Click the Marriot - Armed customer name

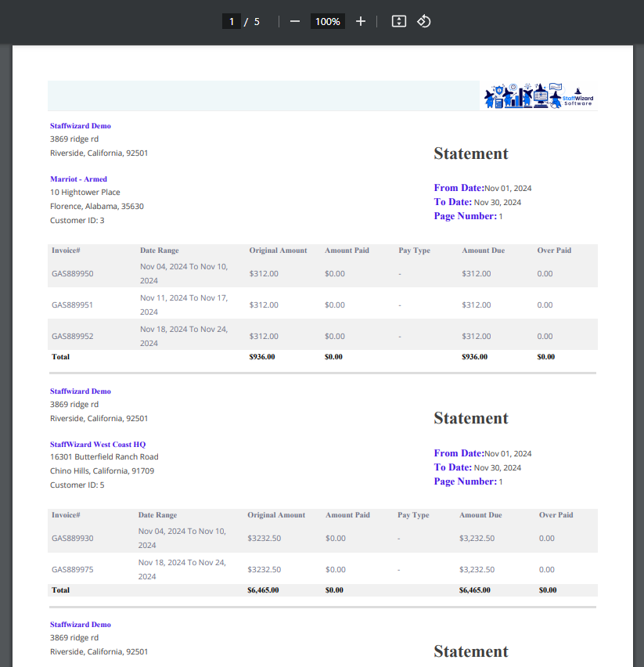coord(78,179)
